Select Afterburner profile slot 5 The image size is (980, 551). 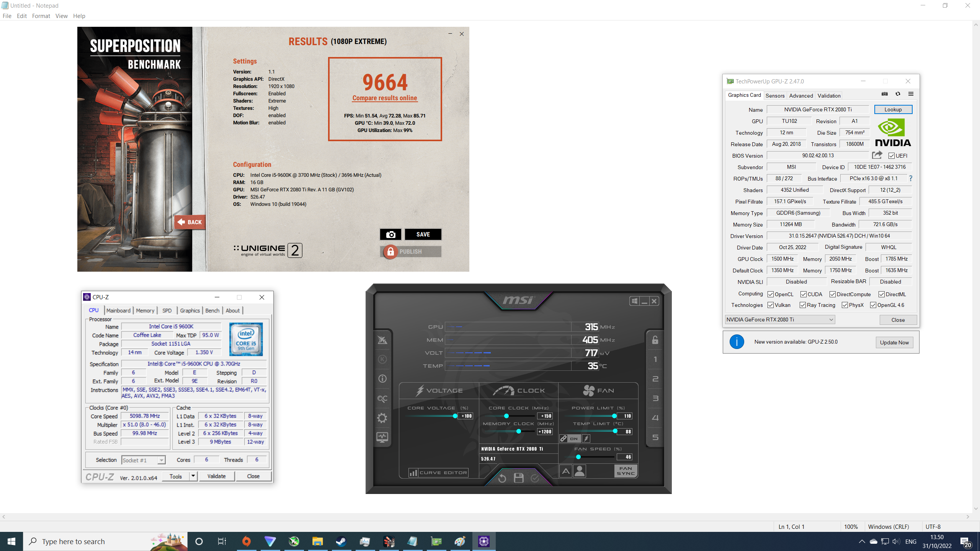[x=655, y=437]
